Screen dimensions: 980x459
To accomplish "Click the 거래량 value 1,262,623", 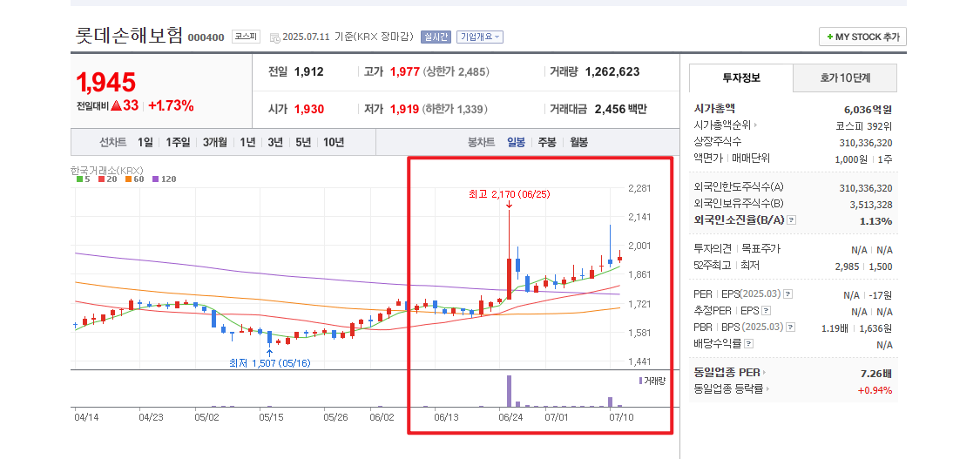I will [x=612, y=71].
